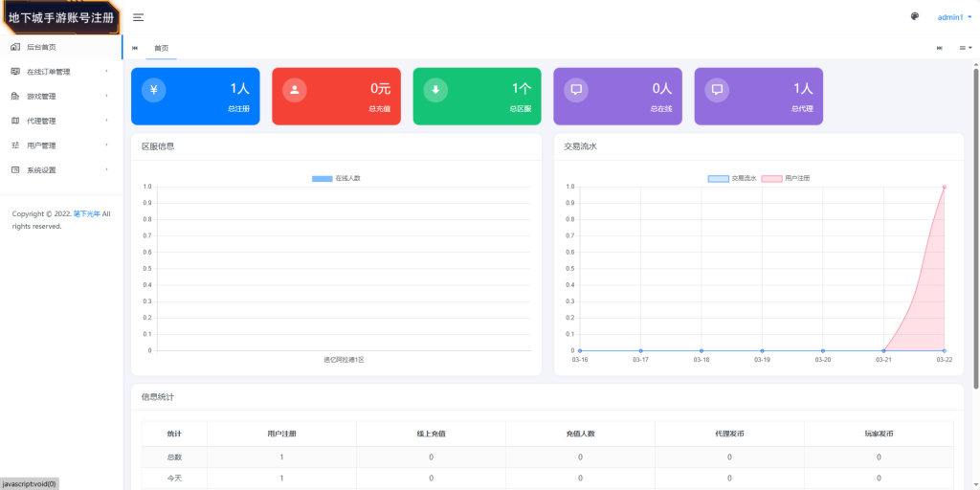Click the 地下城手游账号注册 logo

point(61,17)
